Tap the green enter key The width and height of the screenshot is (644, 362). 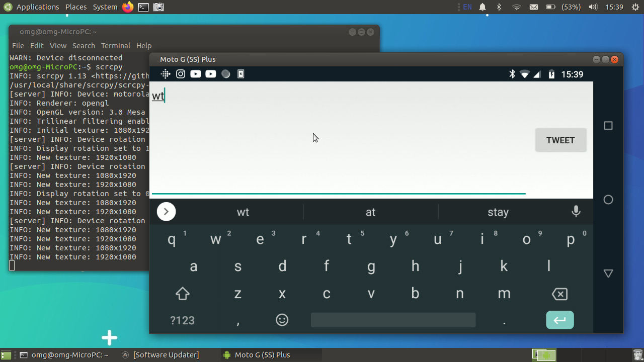coord(560,320)
